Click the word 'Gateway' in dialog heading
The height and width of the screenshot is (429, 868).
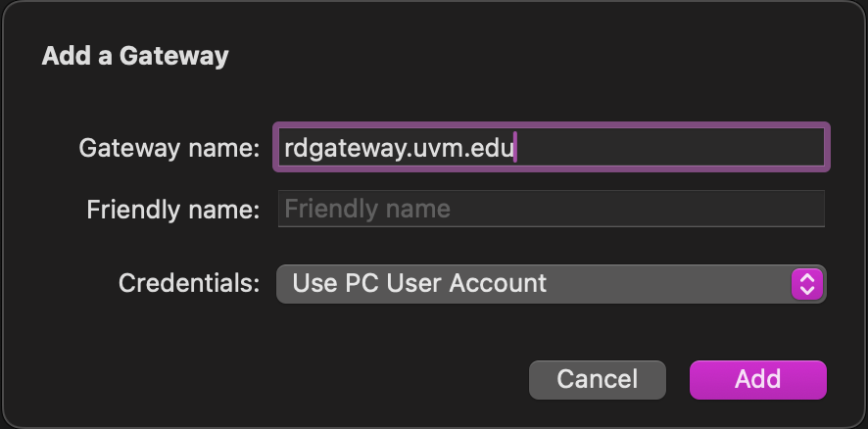[x=174, y=56]
